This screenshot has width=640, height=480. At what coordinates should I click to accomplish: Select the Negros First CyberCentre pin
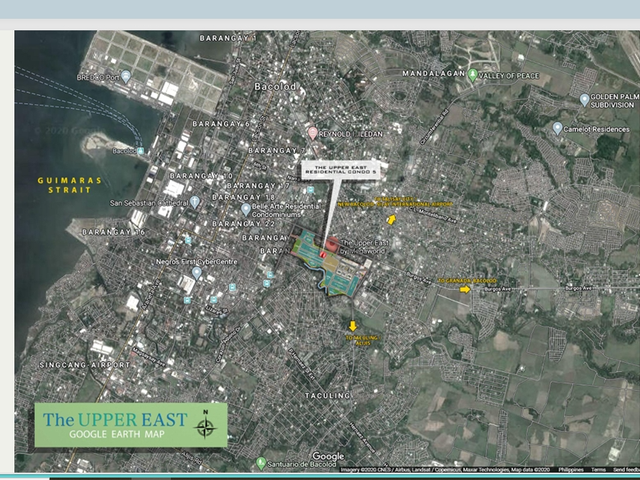197,273
